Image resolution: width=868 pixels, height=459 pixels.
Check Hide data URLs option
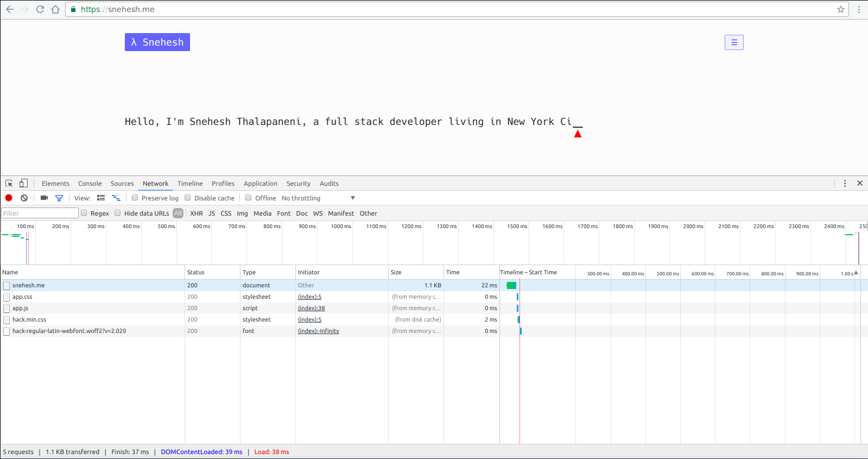118,213
